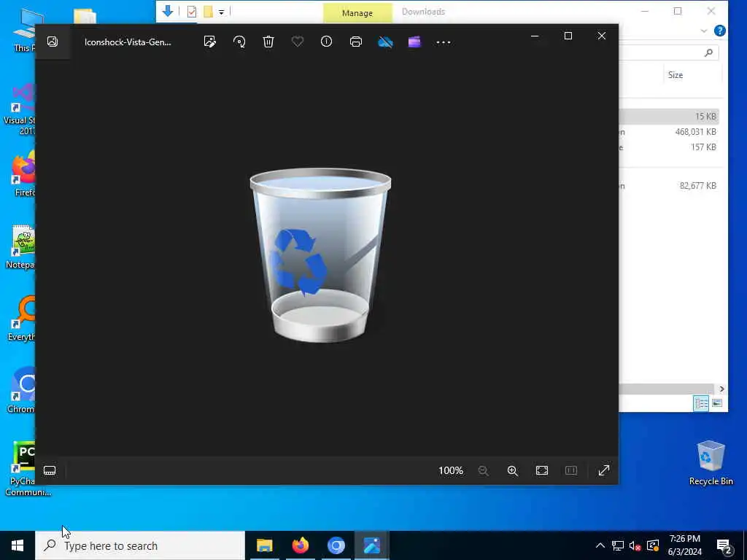Click the Type here to search box
This screenshot has height=560, width=747.
(140, 545)
